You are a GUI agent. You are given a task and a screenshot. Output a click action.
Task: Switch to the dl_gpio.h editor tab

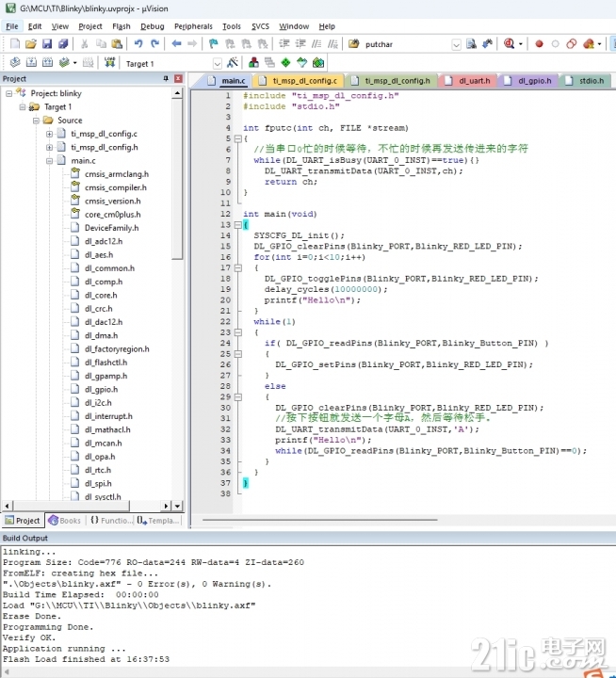[x=528, y=81]
